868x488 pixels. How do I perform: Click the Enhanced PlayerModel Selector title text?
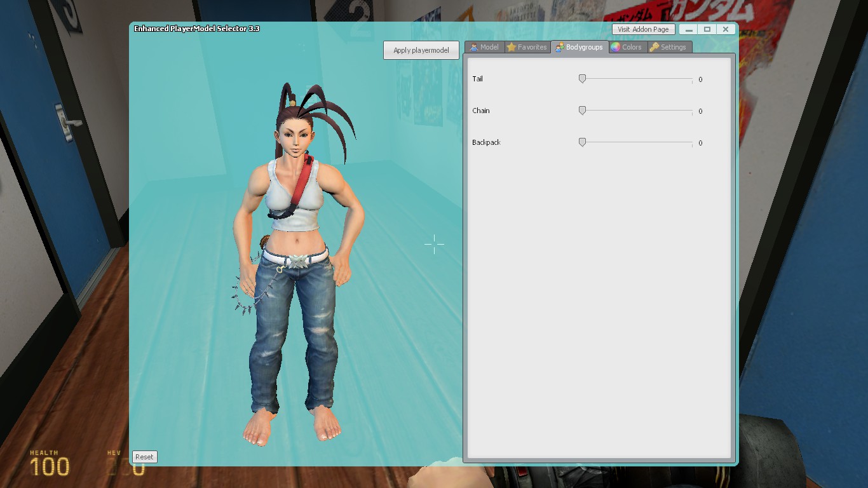(196, 29)
